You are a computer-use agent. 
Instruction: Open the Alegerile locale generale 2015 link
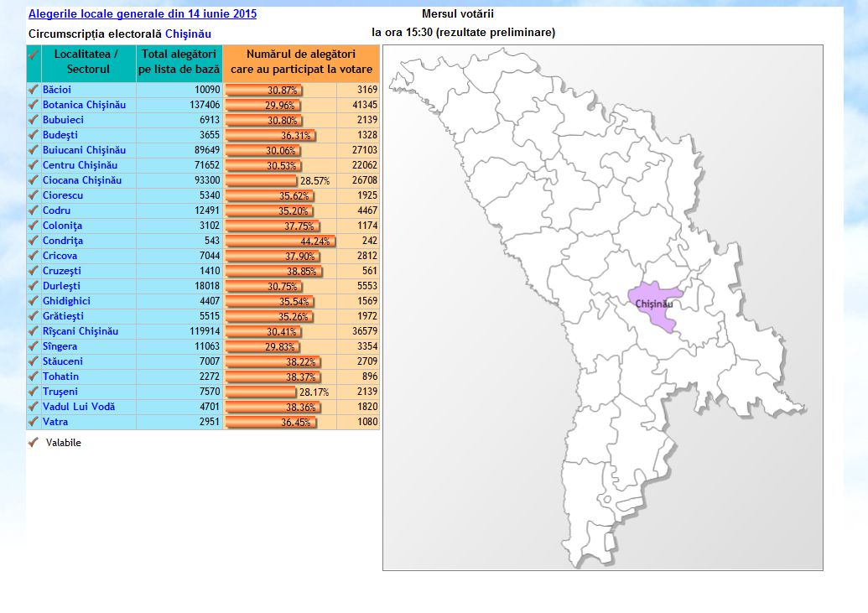(x=143, y=14)
